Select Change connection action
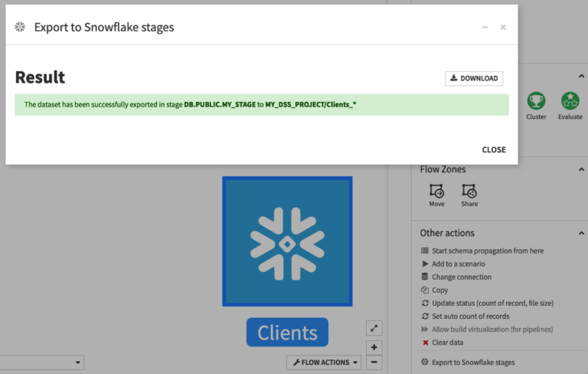588x374 pixels. tap(462, 277)
